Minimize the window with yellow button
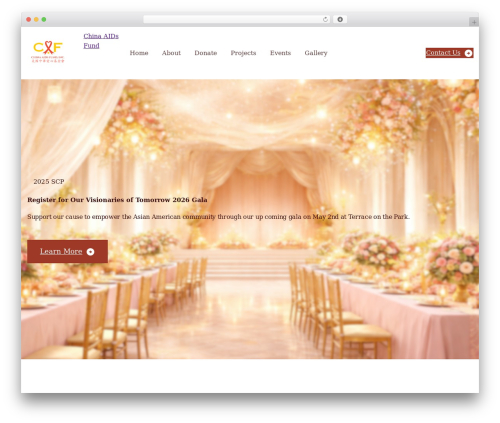This screenshot has height=423, width=500. pyautogui.click(x=36, y=19)
